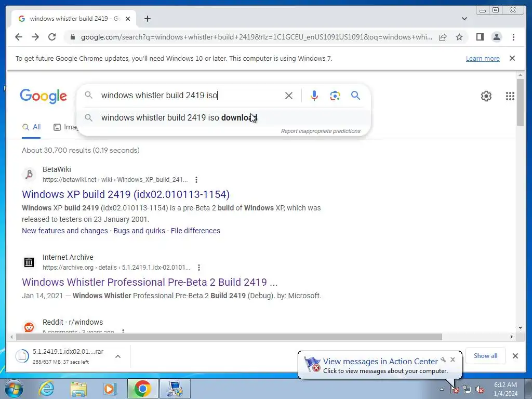Select the All results tab
Image resolution: width=532 pixels, height=399 pixels.
[x=31, y=127]
